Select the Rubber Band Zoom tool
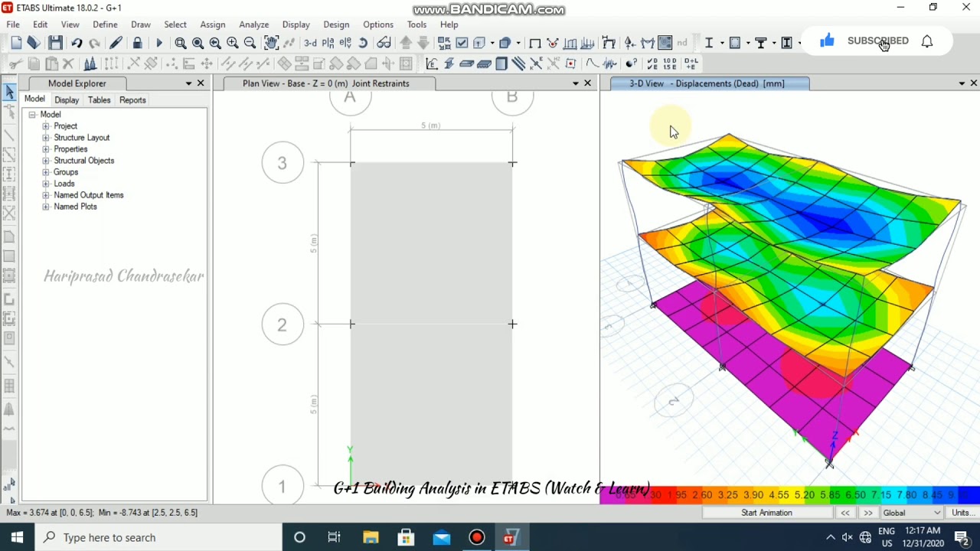This screenshot has width=980, height=551. tap(181, 44)
